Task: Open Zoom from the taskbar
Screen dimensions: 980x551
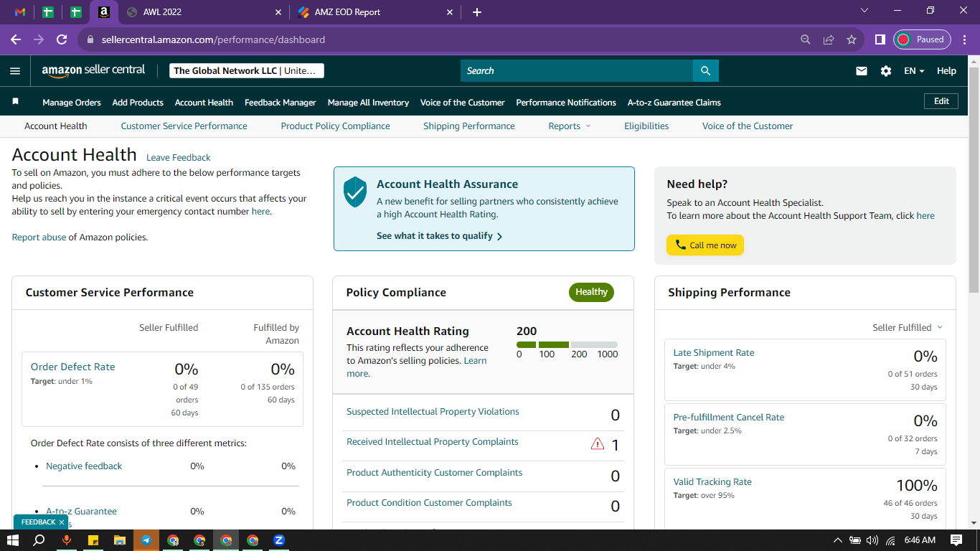Action: [279, 540]
